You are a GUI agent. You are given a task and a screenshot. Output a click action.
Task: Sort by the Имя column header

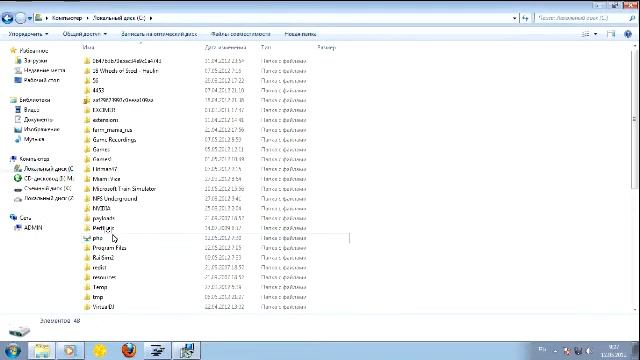89,47
